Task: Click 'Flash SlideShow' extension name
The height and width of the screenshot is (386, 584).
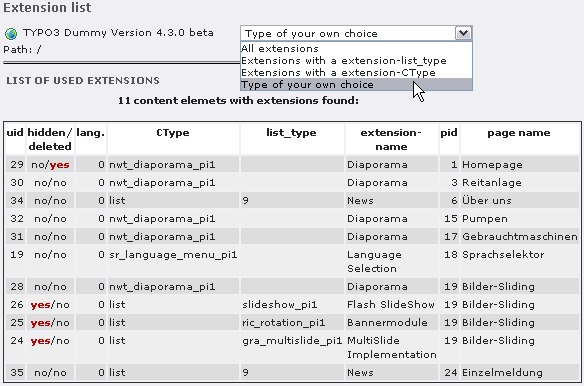Action: (x=391, y=304)
